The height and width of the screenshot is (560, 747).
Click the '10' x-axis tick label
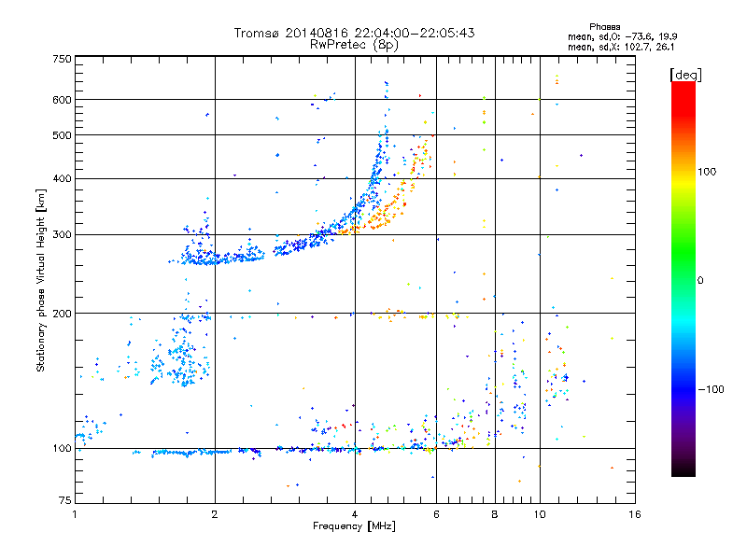(540, 514)
